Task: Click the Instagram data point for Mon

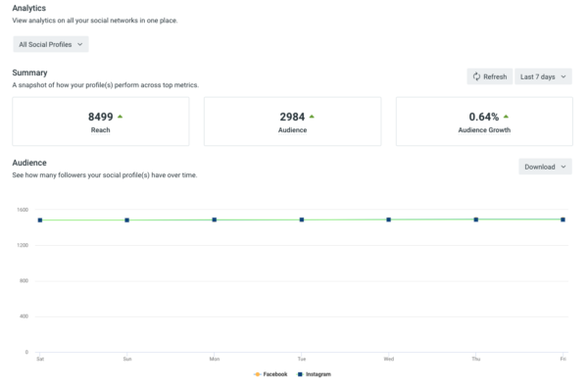Action: point(215,219)
